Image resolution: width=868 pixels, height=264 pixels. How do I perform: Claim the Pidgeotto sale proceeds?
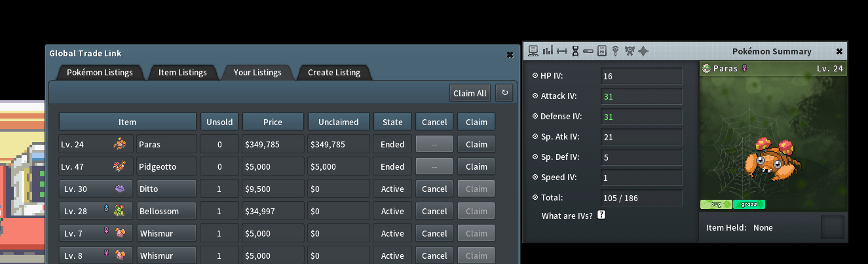tap(476, 166)
